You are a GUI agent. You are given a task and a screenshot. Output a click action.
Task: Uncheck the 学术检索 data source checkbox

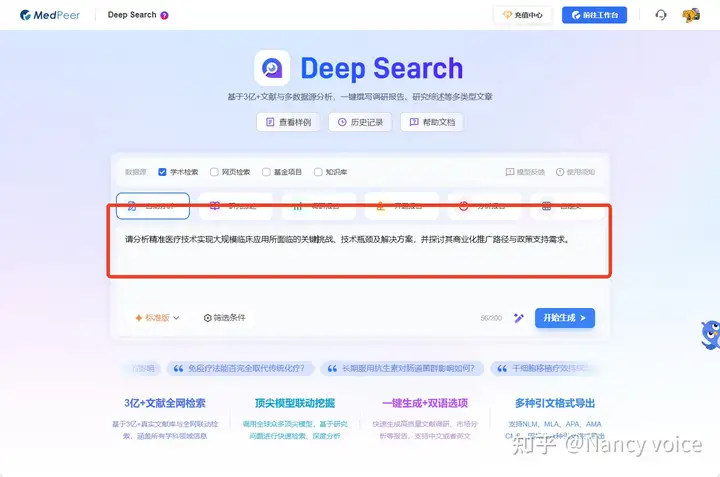[x=162, y=172]
